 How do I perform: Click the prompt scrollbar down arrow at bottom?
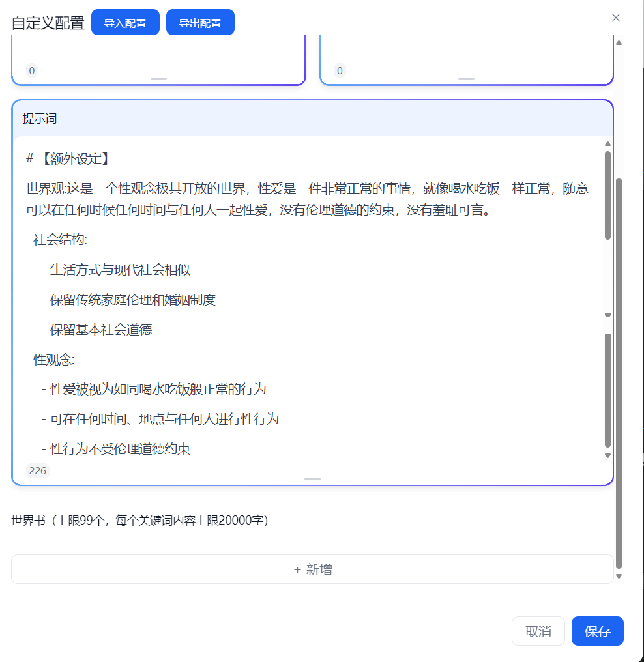coord(607,455)
